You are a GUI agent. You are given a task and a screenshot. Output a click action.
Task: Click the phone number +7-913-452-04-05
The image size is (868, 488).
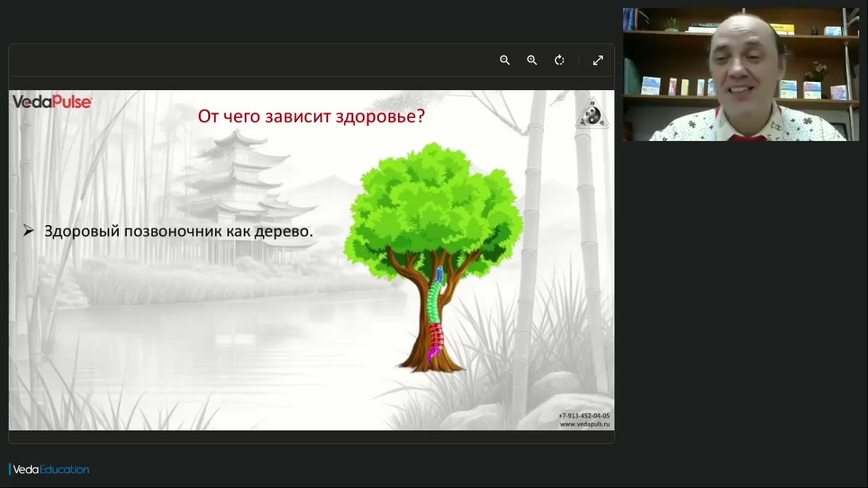(x=584, y=415)
